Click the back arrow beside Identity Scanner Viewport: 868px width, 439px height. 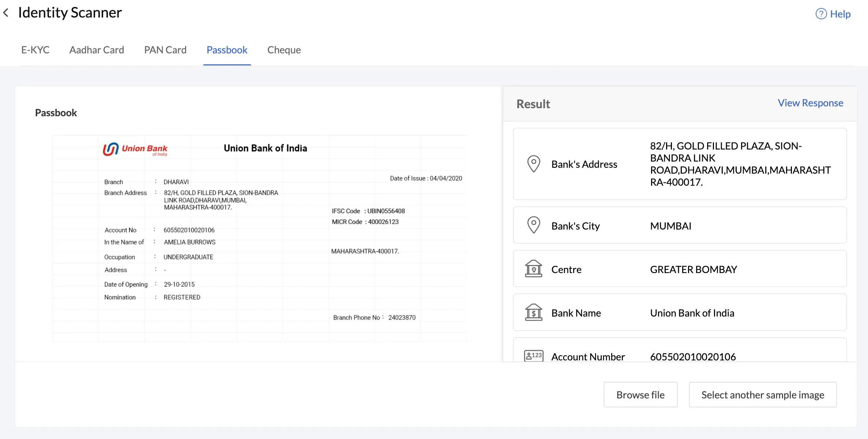[6, 13]
